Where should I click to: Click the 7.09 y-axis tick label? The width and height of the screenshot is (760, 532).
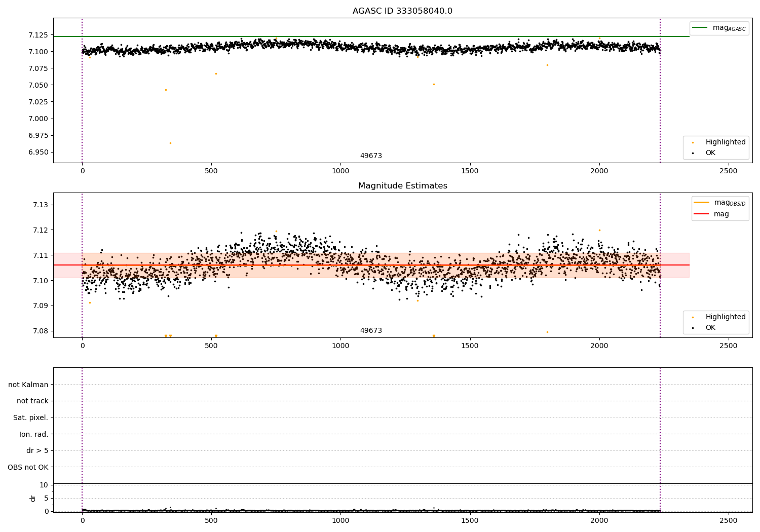[40, 306]
